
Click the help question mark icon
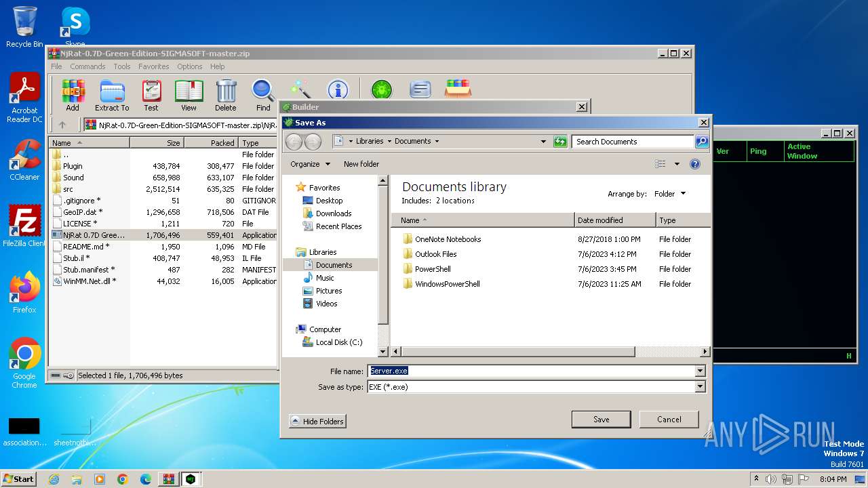(x=694, y=164)
